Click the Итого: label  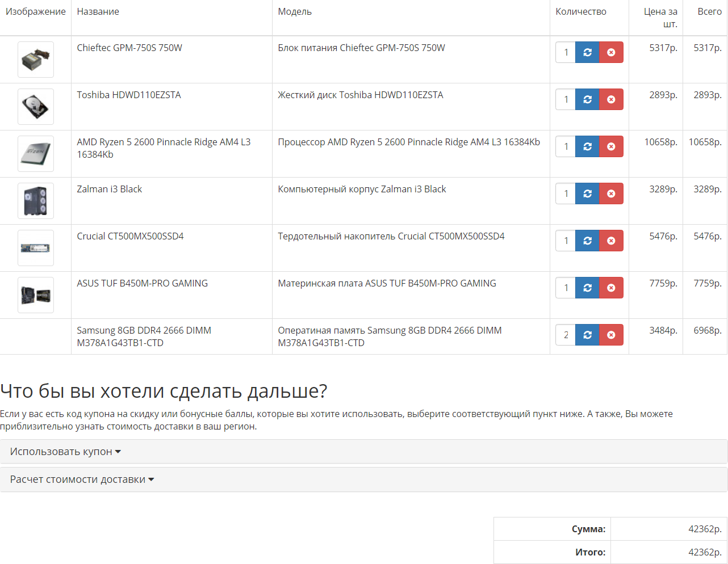pos(591,552)
